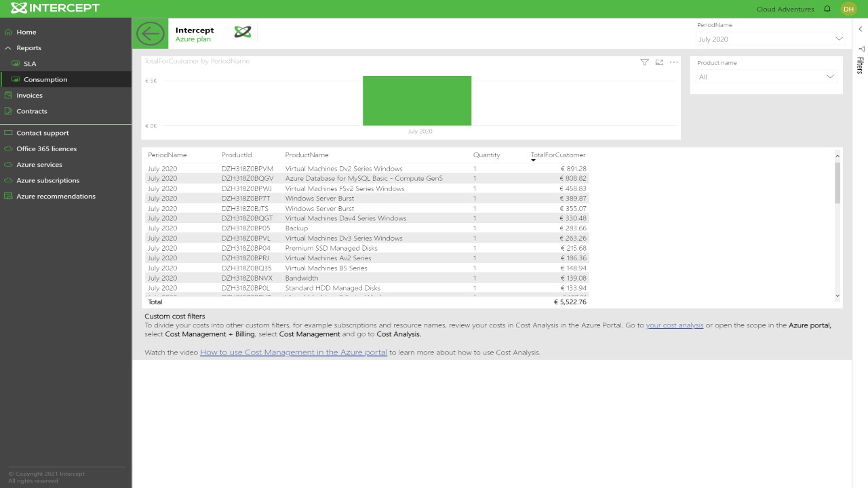
Task: Select the Virtual Machines Dav4 Series Windows row
Action: pos(367,218)
